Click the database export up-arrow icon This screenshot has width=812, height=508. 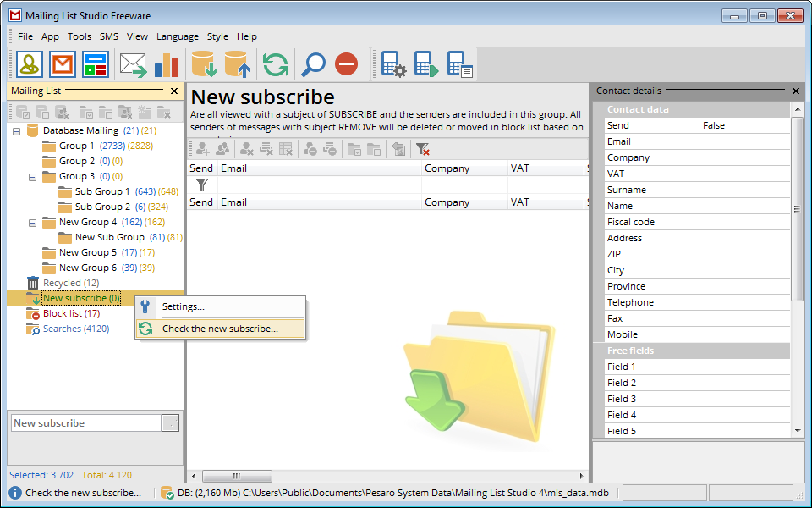click(237, 64)
